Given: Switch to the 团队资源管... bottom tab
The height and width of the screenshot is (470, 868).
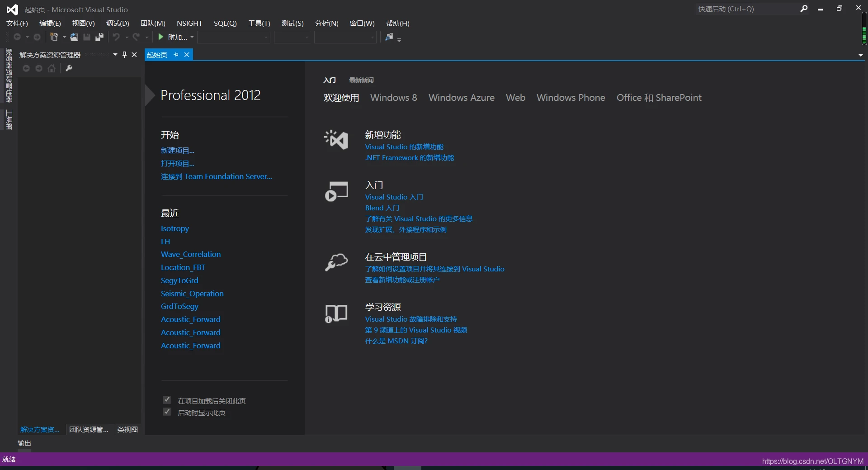Looking at the screenshot, I should (x=89, y=429).
